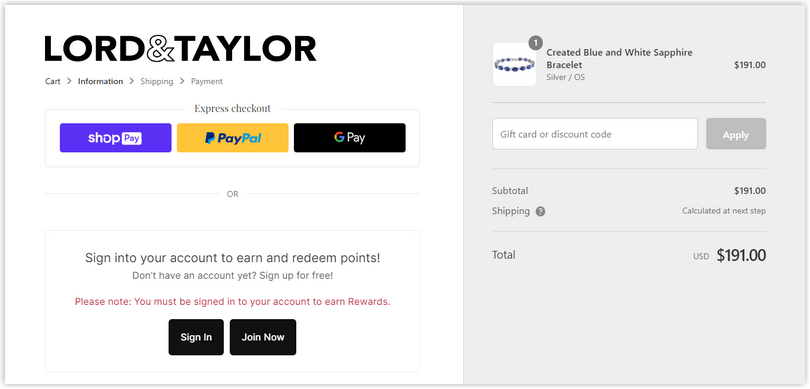Viewport: 810px width, 389px height.
Task: Click the quantity badge on bracelet image
Action: click(536, 42)
